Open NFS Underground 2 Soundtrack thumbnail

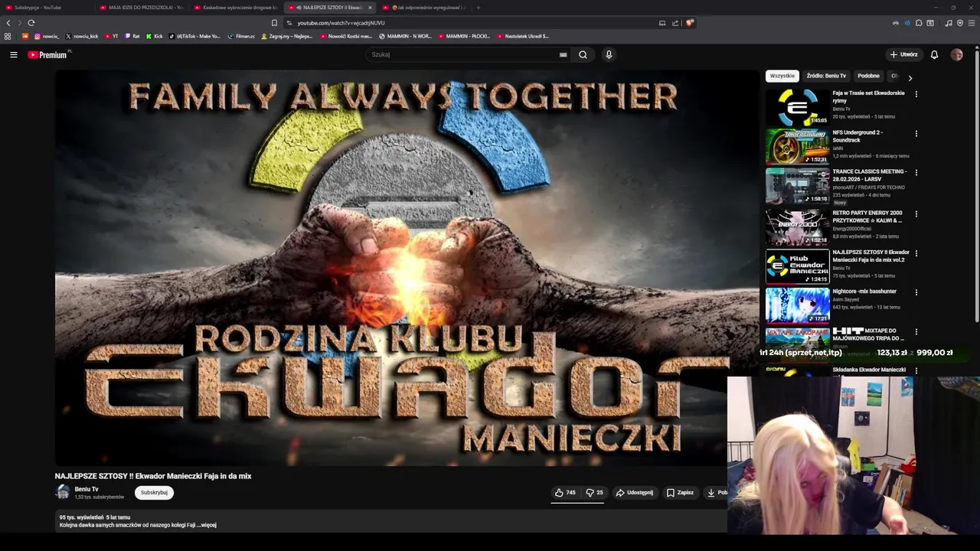coord(797,146)
